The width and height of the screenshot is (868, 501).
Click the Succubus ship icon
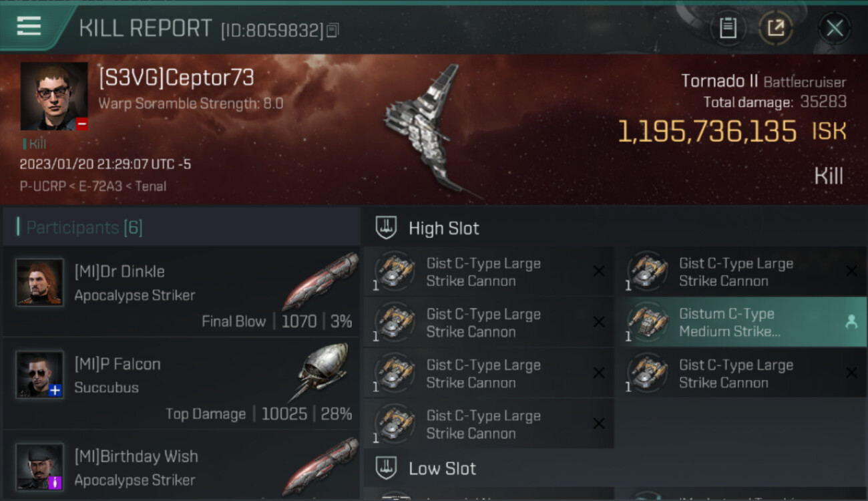(x=322, y=372)
